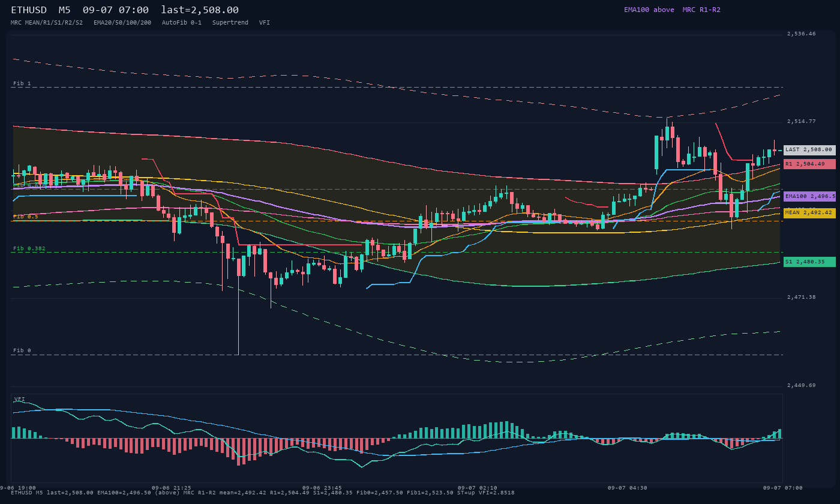Click the 2,449.69 price axis value

pyautogui.click(x=802, y=385)
